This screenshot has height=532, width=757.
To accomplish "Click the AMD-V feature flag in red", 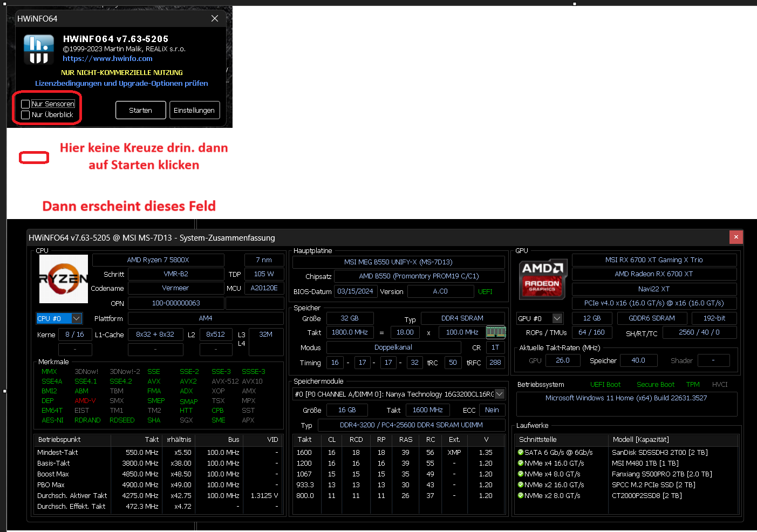I will pos(85,401).
